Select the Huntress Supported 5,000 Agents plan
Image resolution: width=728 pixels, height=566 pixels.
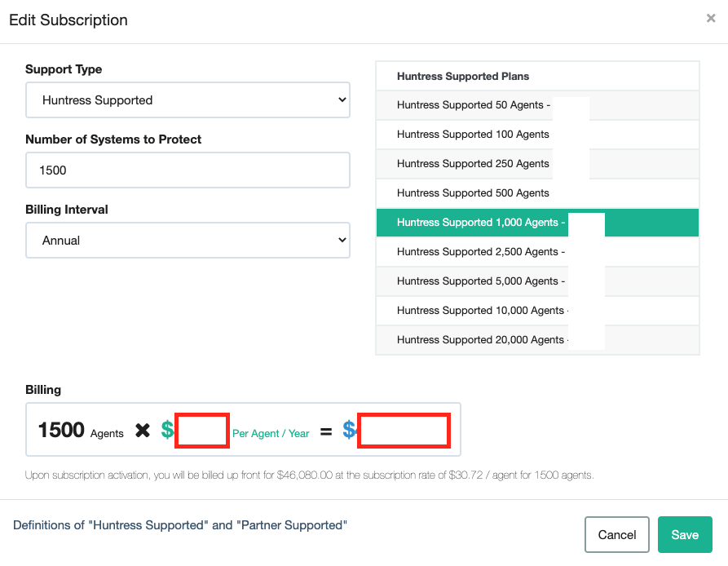click(x=537, y=281)
